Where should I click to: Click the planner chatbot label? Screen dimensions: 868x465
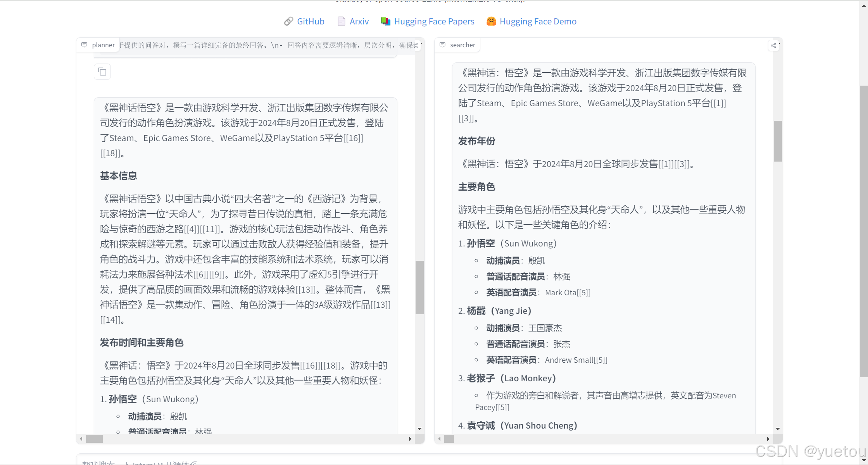pyautogui.click(x=103, y=45)
